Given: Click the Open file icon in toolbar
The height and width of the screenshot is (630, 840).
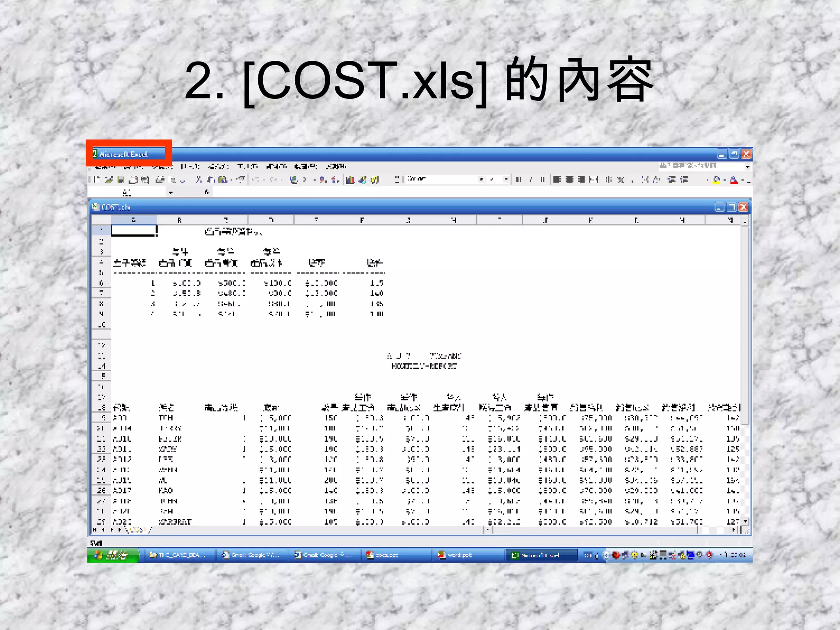Looking at the screenshot, I should click(x=109, y=179).
